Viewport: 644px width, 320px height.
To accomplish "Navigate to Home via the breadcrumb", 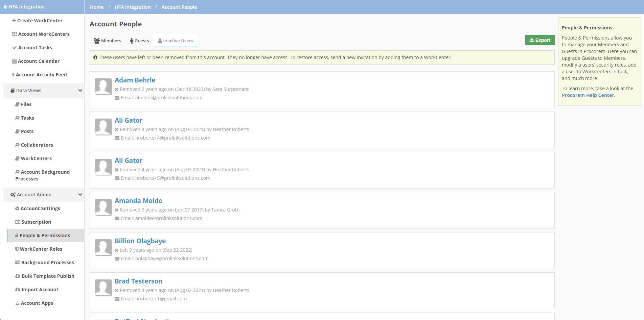I will click(x=97, y=7).
